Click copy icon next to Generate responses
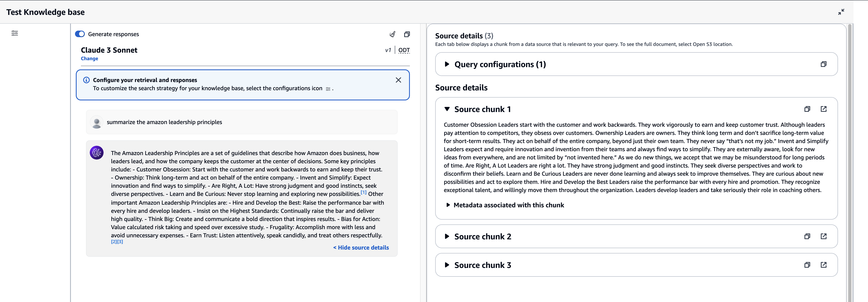The width and height of the screenshot is (868, 302). tap(407, 34)
